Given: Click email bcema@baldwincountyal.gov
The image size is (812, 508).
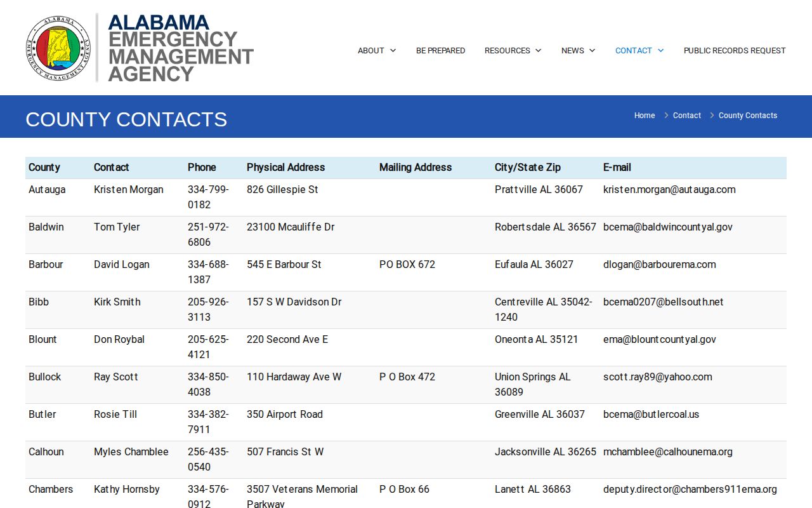Looking at the screenshot, I should pos(668,227).
